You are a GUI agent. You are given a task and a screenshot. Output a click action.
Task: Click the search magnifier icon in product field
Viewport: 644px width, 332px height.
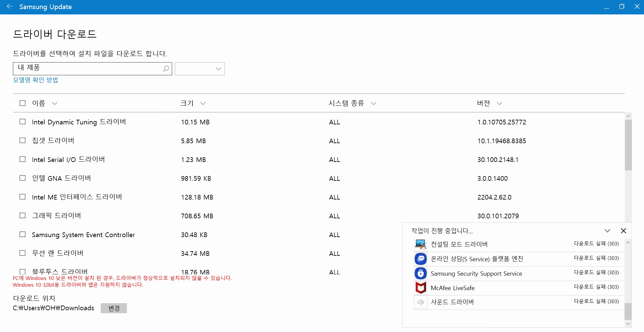(166, 69)
